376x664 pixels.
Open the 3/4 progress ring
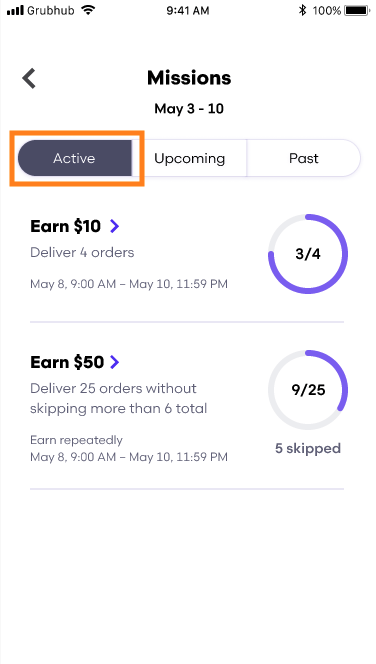click(x=308, y=254)
